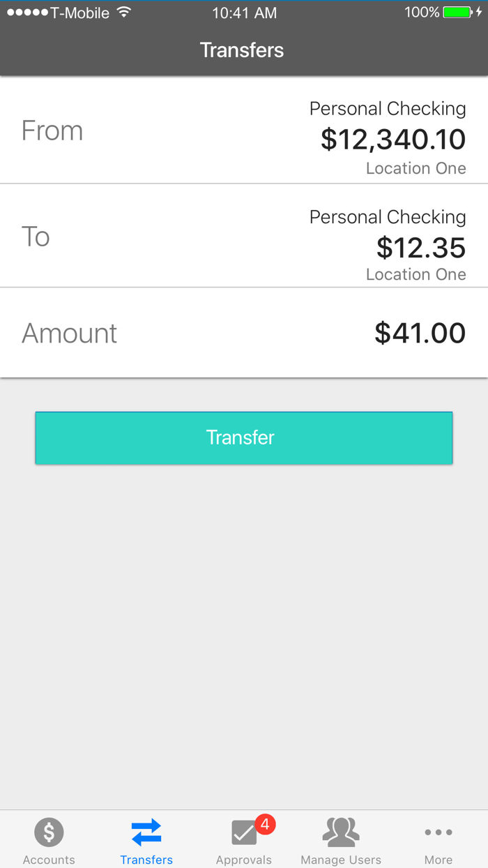The image size is (488, 868).
Task: Tap the Transfers arrows icon
Action: pyautogui.click(x=146, y=832)
